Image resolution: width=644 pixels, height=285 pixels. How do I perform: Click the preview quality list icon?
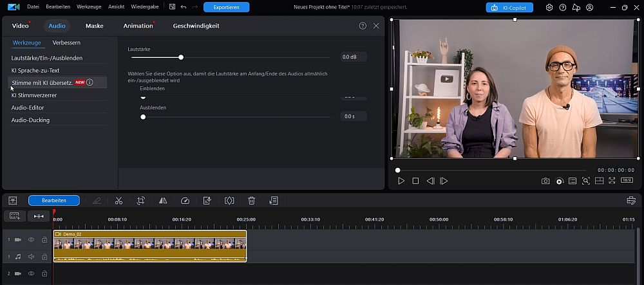click(x=573, y=181)
